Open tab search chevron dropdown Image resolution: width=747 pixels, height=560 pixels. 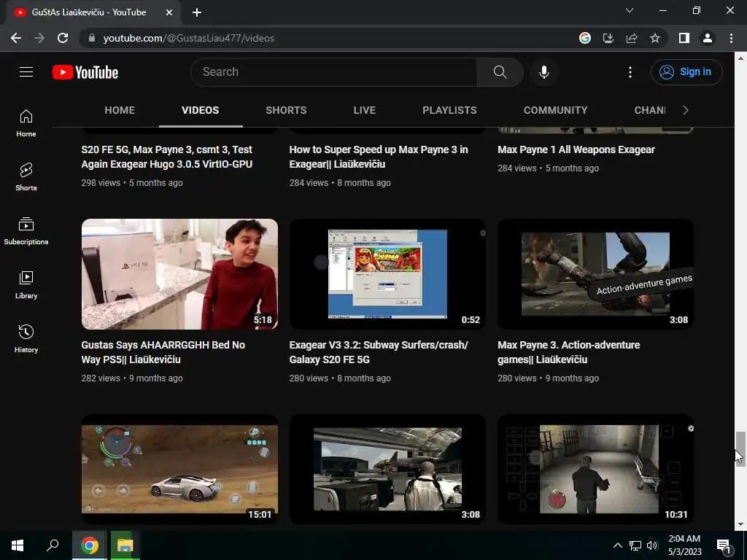pyautogui.click(x=630, y=10)
